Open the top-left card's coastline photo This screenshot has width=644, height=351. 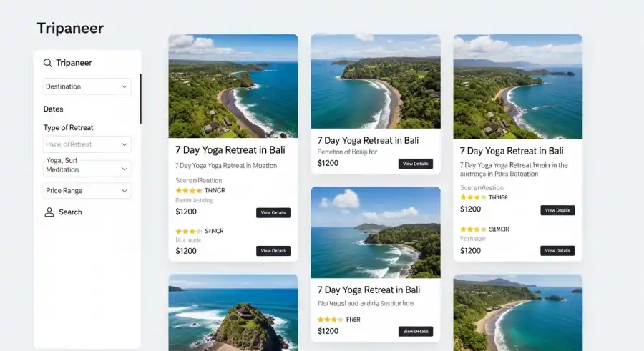pyautogui.click(x=233, y=86)
